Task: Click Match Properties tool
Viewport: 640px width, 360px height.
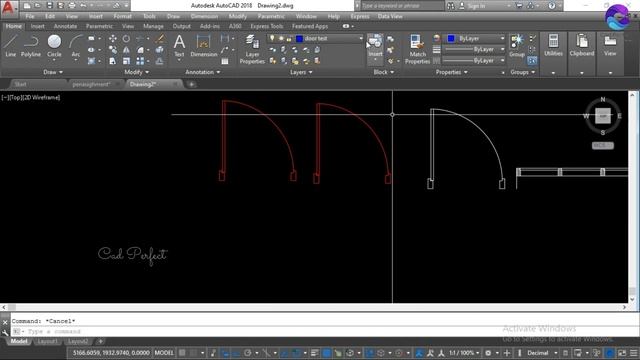Action: [417, 49]
